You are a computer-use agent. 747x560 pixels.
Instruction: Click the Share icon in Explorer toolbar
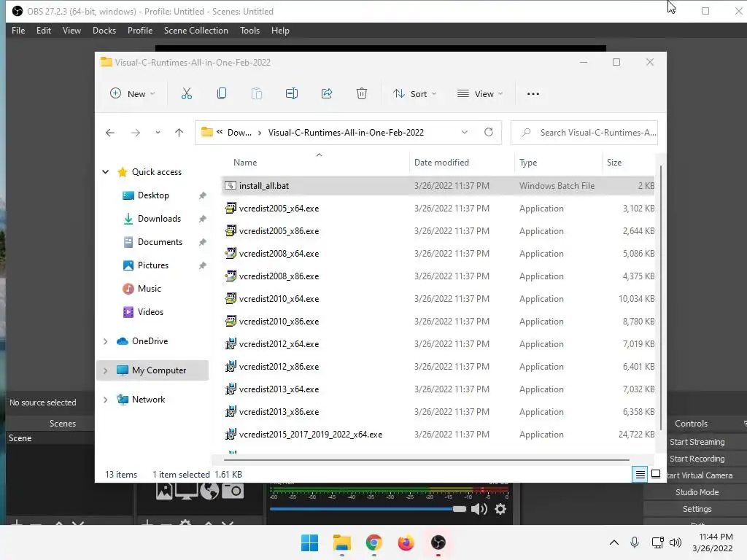pos(327,94)
